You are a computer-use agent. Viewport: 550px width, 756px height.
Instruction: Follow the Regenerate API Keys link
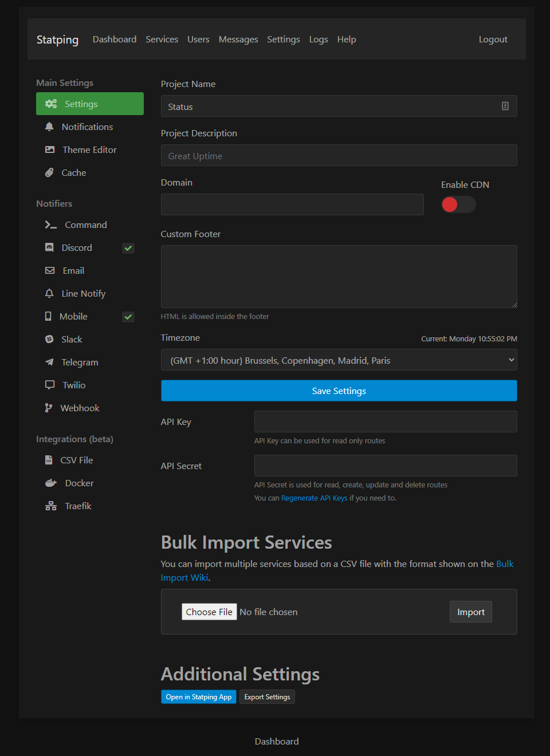[314, 498]
